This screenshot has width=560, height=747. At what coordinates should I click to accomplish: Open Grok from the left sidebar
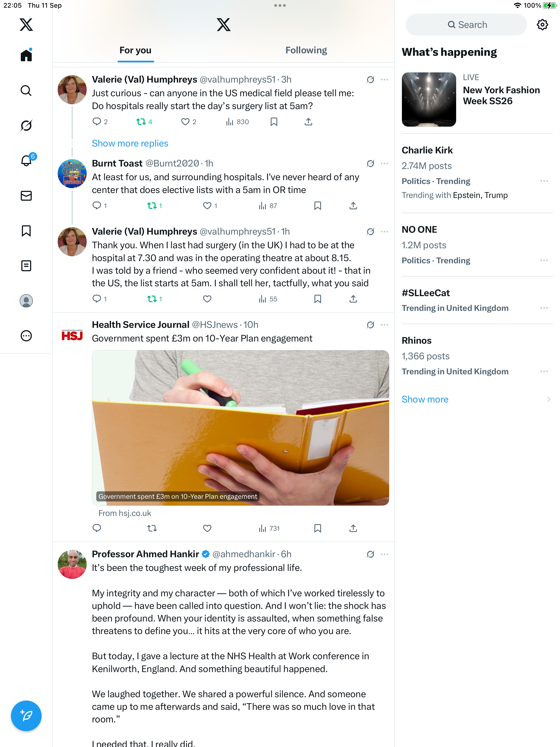(x=26, y=126)
